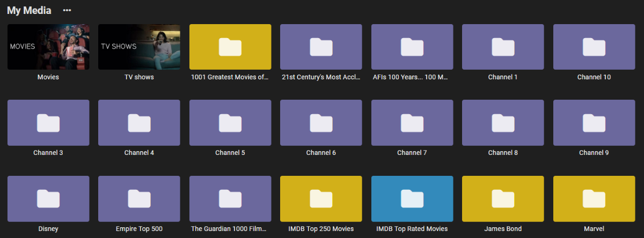
Task: Open the Channel 7 folder icon
Action: 412,123
